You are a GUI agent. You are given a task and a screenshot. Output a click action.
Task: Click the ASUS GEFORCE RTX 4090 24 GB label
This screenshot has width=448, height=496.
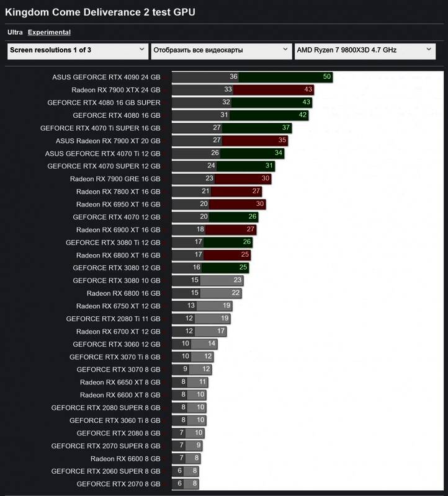click(106, 77)
